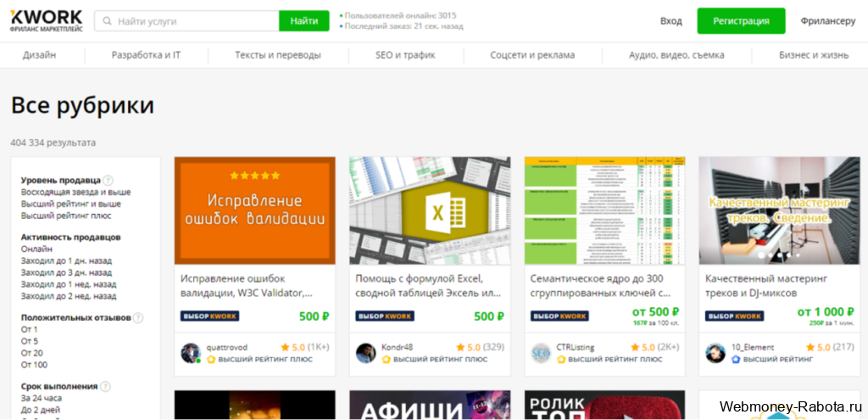Click seller name CTRListing

[576, 347]
